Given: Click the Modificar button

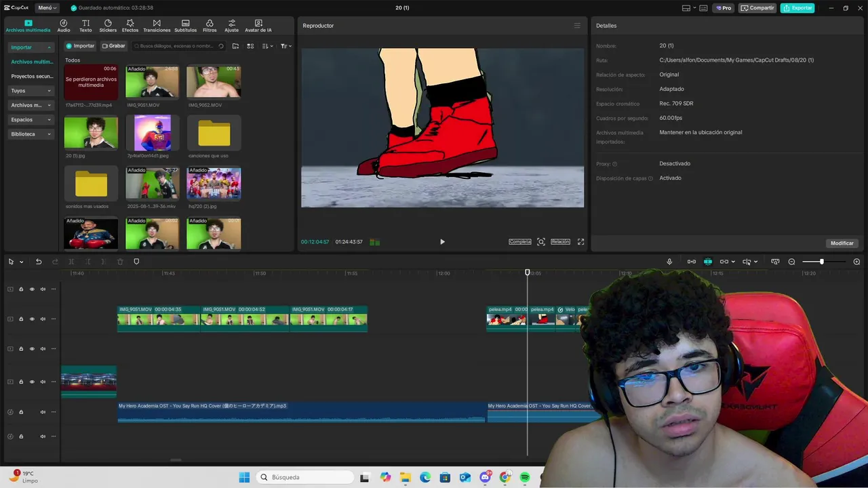Looking at the screenshot, I should click(842, 243).
